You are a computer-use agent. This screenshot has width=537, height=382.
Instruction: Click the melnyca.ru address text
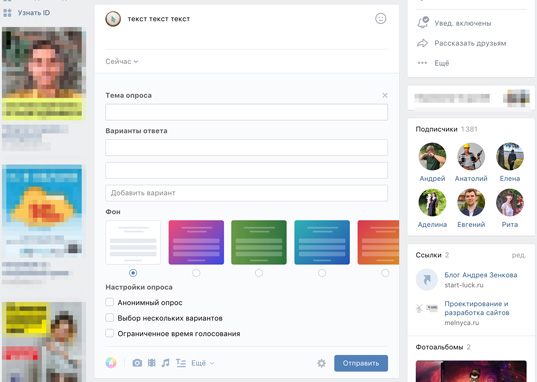click(461, 323)
